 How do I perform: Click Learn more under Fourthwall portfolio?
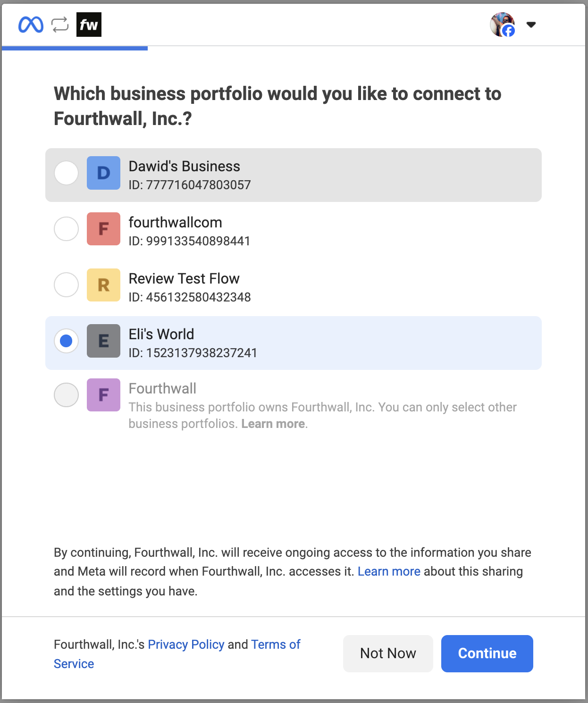point(273,424)
